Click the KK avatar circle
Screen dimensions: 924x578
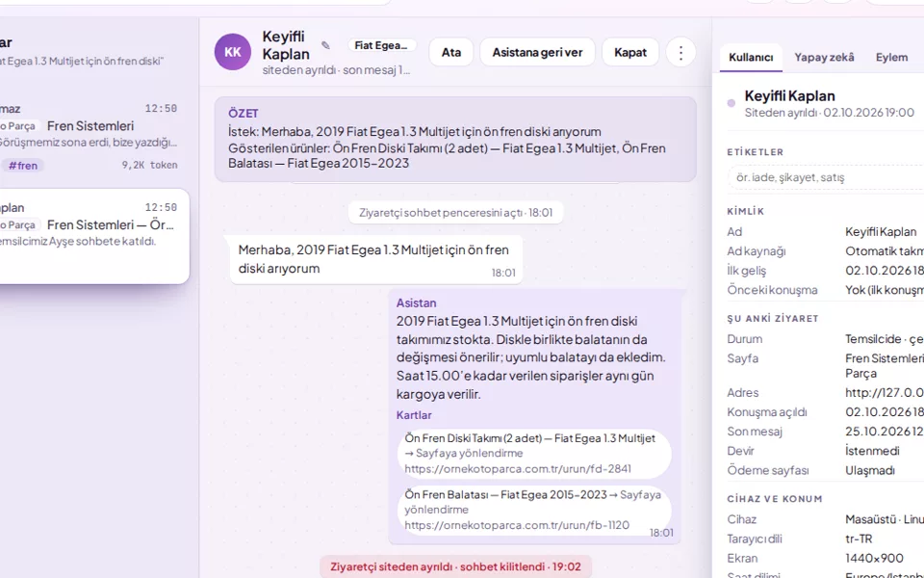click(x=233, y=52)
